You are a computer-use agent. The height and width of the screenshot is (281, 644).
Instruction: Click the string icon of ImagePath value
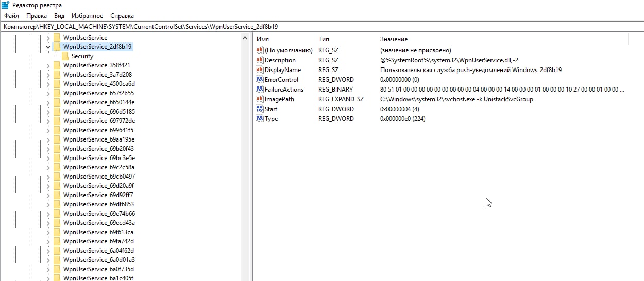click(260, 99)
